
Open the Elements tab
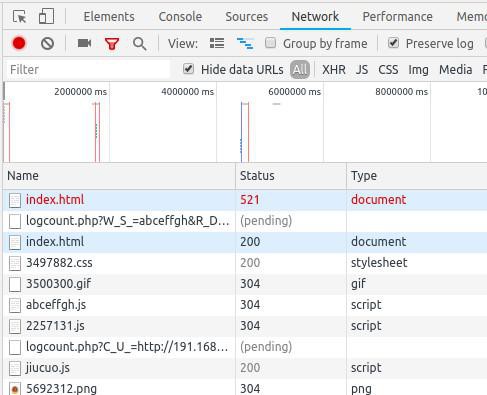click(x=109, y=16)
